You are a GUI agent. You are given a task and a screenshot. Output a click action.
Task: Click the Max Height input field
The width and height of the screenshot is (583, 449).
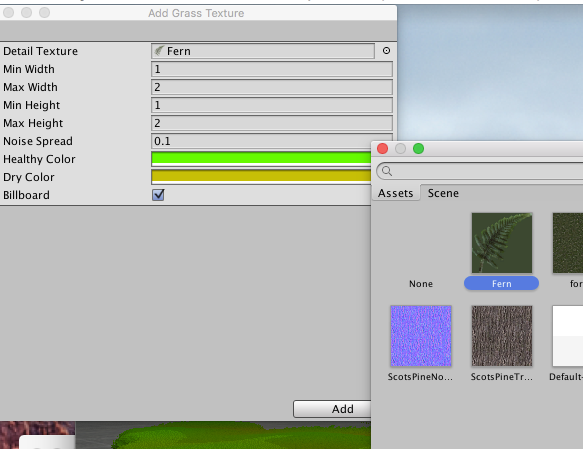272,123
